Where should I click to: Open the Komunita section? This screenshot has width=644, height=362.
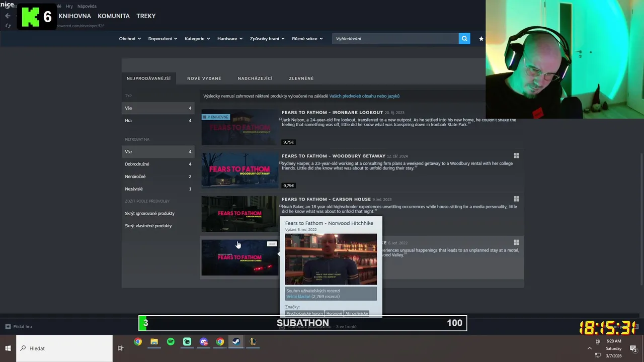click(x=114, y=16)
